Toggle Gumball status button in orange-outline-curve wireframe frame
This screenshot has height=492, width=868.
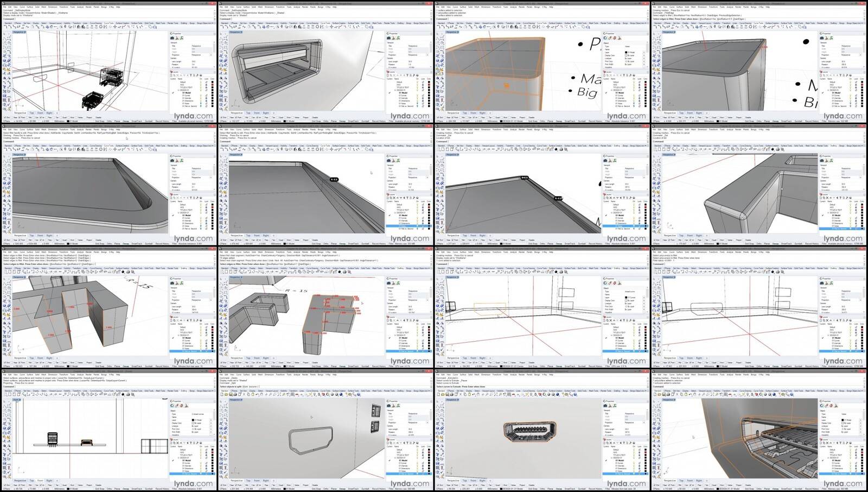coord(582,366)
